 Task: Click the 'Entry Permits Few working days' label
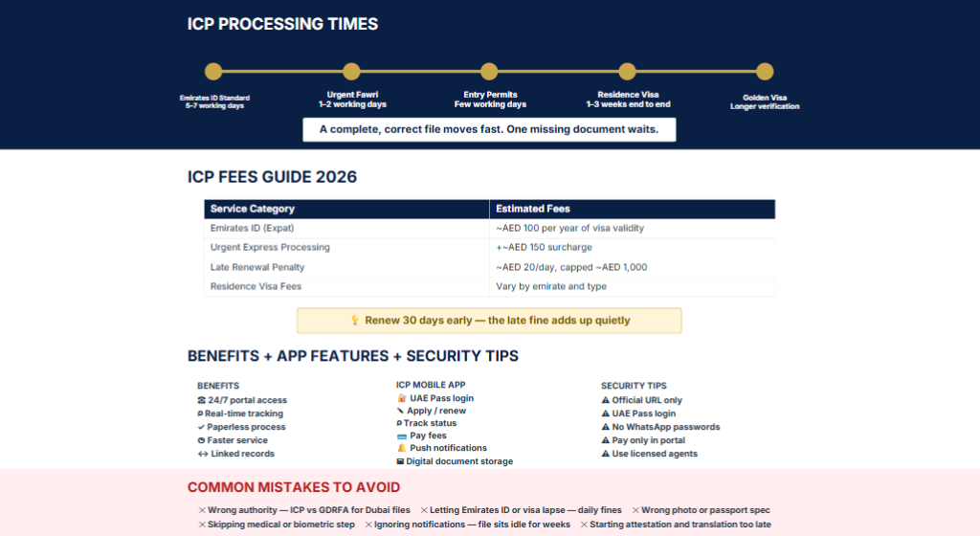coord(490,100)
